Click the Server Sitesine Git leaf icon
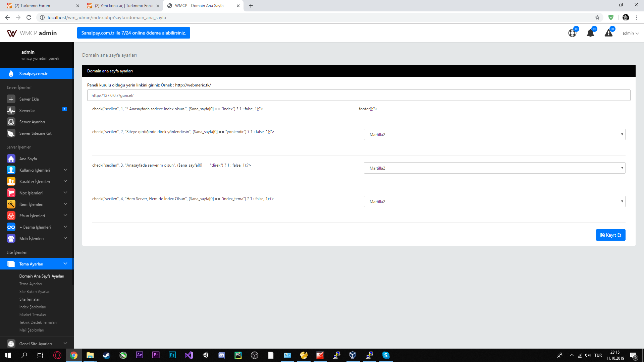Image resolution: width=644 pixels, height=362 pixels. [11, 133]
